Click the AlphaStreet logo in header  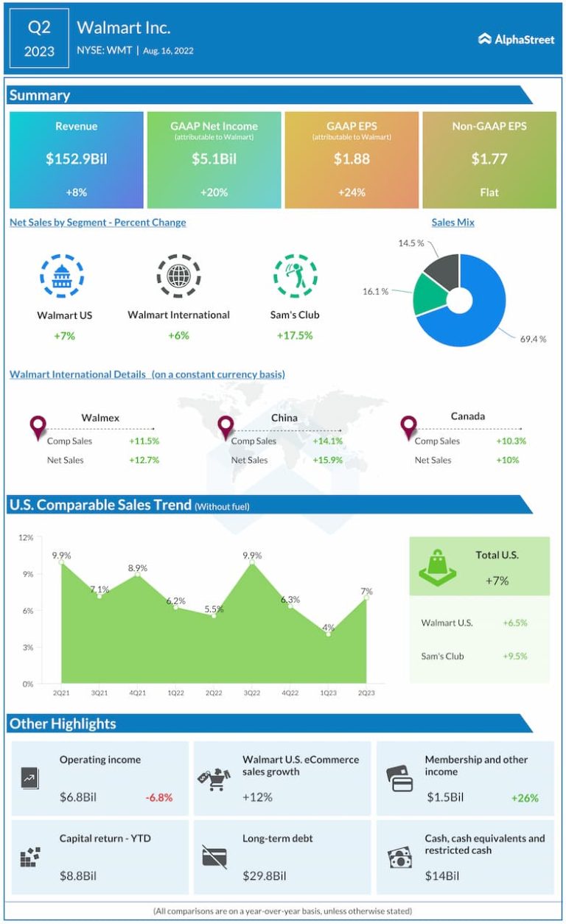(516, 39)
